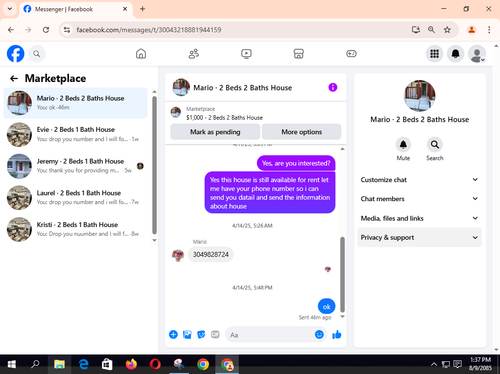Open the Gaming controller icon

coord(351,54)
